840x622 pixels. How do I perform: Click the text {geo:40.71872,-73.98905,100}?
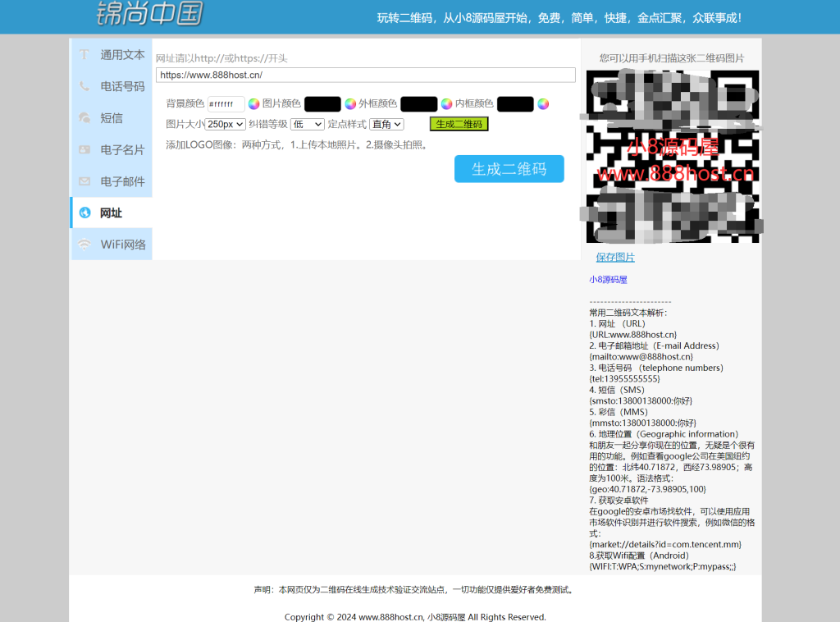pos(648,489)
